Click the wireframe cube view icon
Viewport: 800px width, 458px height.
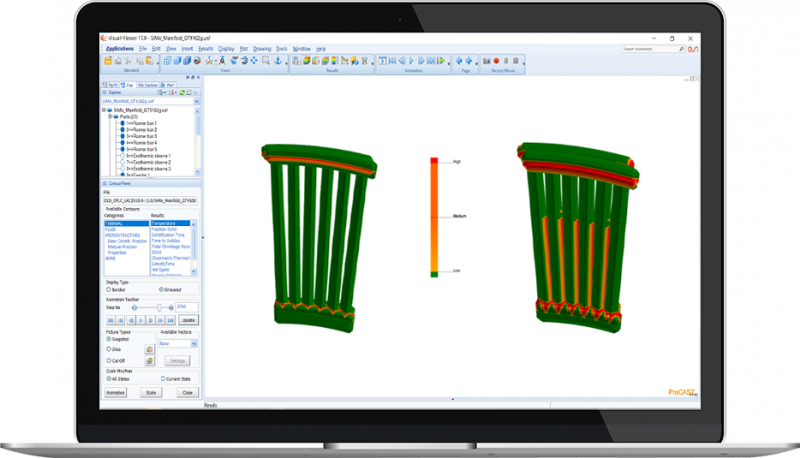coord(167,61)
